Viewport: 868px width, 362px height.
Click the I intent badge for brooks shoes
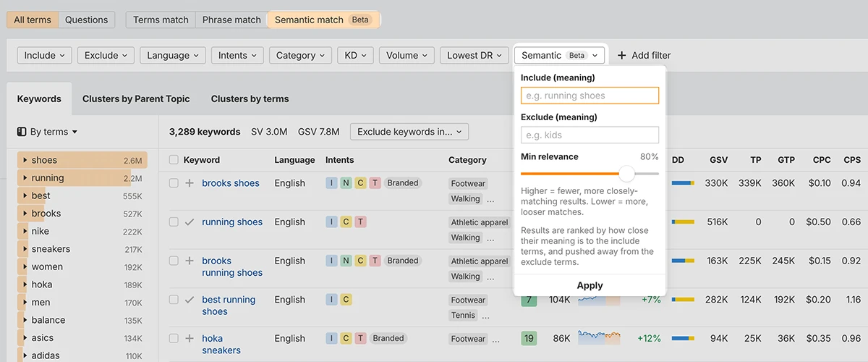tap(332, 183)
